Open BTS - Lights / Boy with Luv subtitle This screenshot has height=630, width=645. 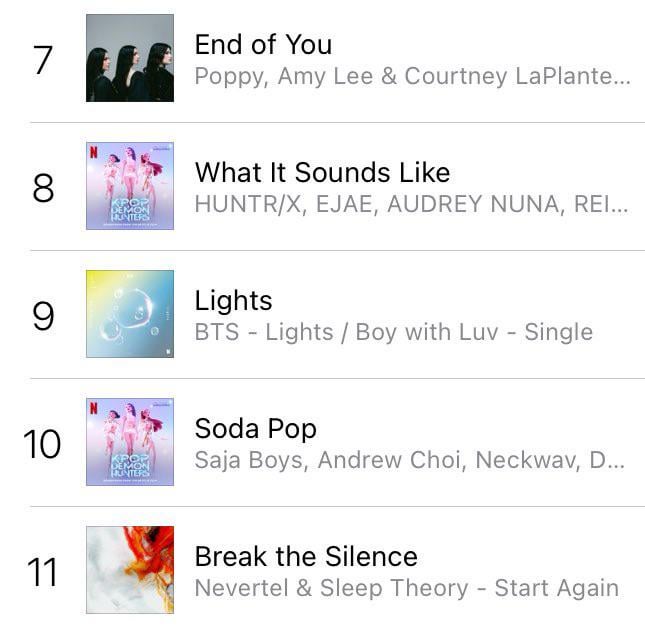(393, 332)
